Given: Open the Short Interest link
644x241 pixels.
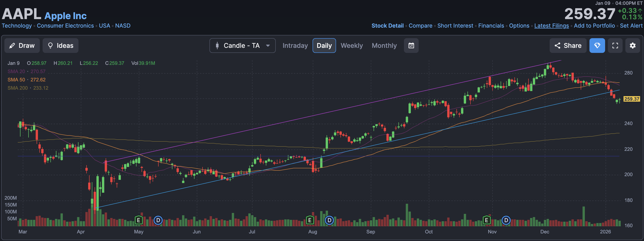Looking at the screenshot, I should click(x=455, y=26).
